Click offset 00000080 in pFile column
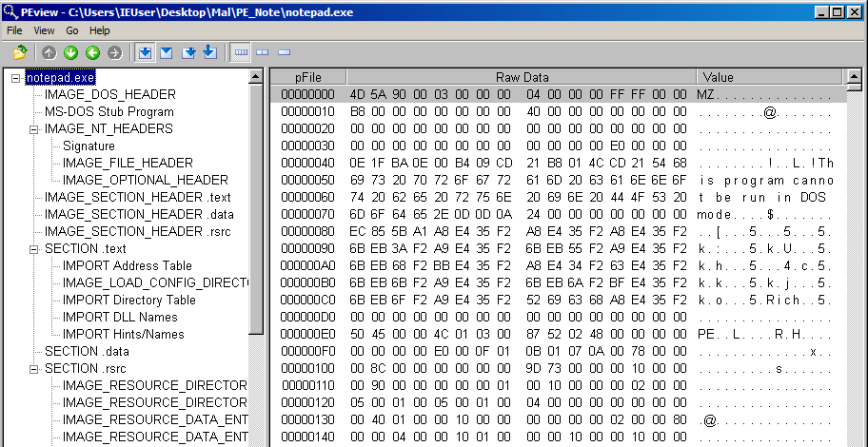868x447 pixels. (307, 232)
